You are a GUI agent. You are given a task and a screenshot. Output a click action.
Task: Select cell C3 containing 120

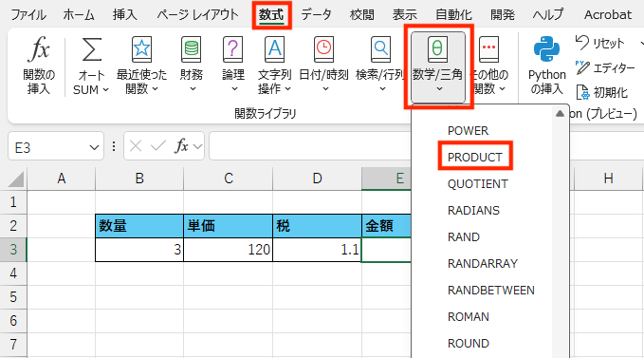(228, 250)
